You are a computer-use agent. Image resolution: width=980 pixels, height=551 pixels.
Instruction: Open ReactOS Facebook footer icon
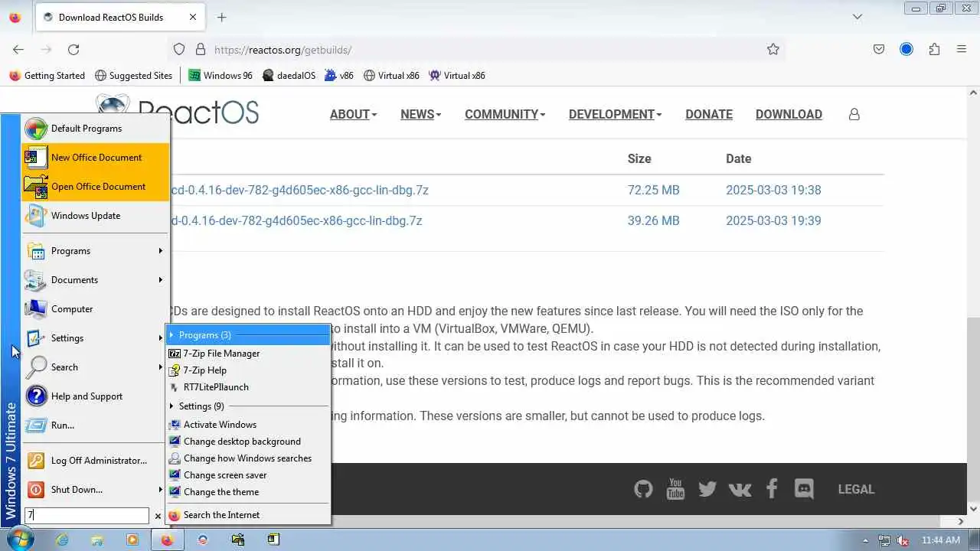click(x=772, y=488)
